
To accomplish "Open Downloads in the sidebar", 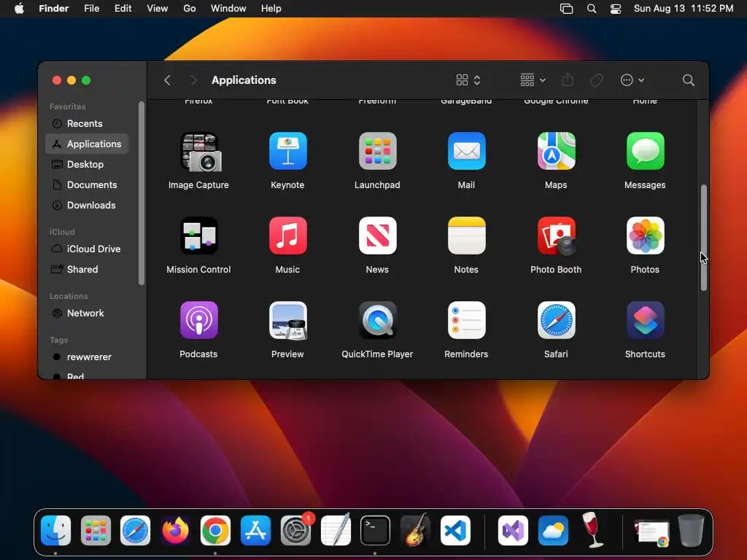I will point(87,205).
